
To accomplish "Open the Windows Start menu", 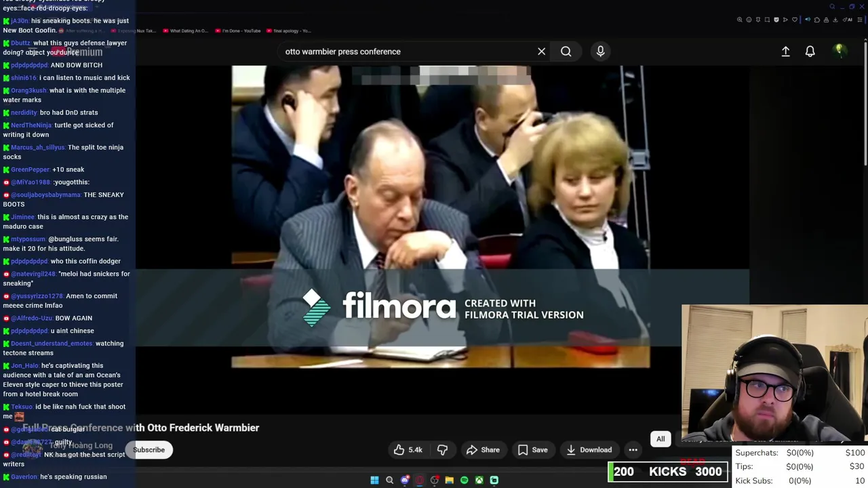I will pyautogui.click(x=374, y=480).
